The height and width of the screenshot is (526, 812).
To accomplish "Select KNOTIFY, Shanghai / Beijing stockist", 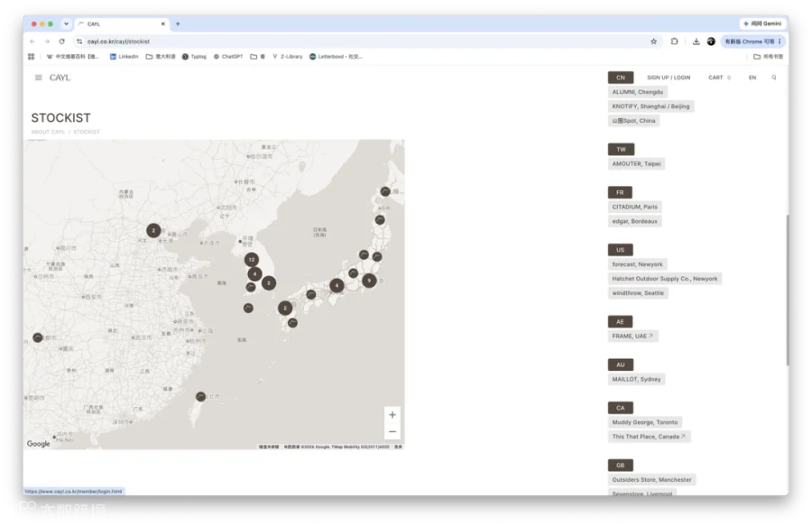I will [x=651, y=106].
